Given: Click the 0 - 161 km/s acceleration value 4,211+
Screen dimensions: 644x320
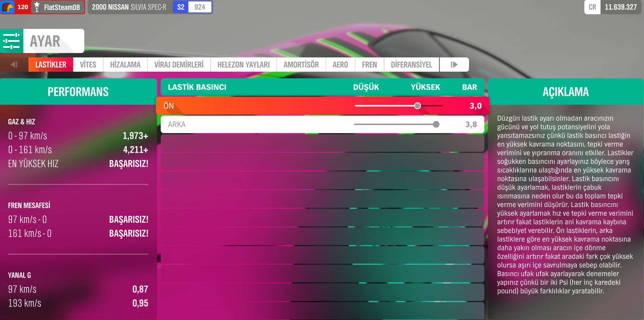Looking at the screenshot, I should coord(136,150).
